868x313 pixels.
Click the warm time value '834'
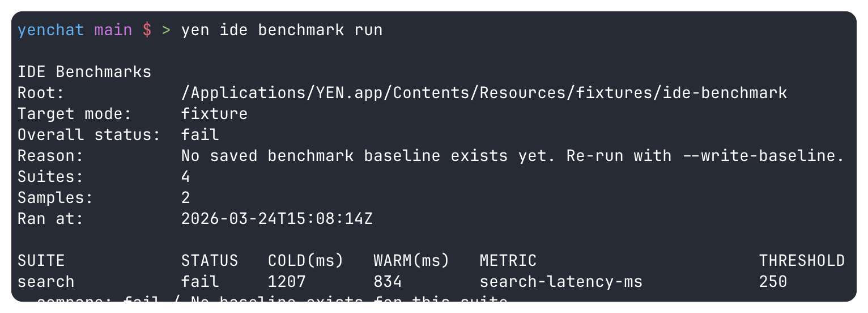[x=388, y=282]
